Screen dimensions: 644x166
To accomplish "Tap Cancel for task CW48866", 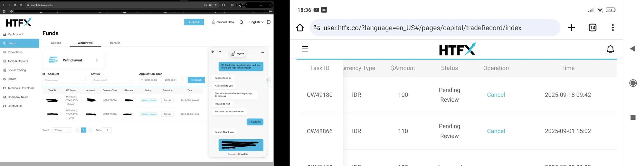I will point(496,131).
